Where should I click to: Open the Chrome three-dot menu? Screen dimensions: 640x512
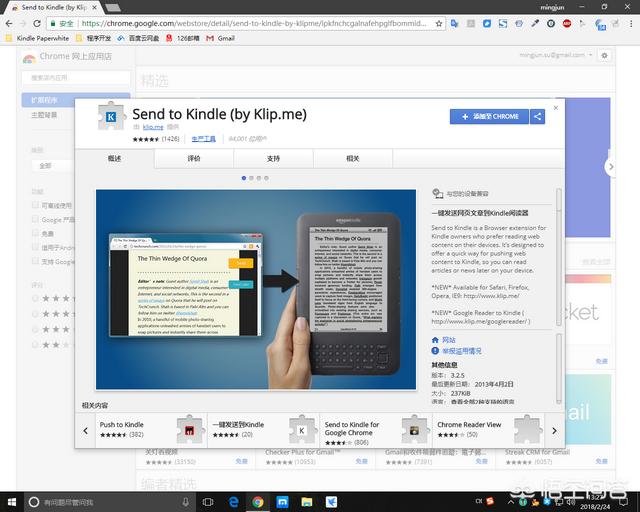point(631,24)
